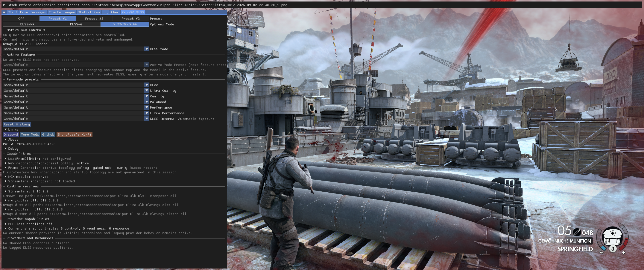644x270 pixels.
Task: Select Preset #3
Action: point(130,19)
